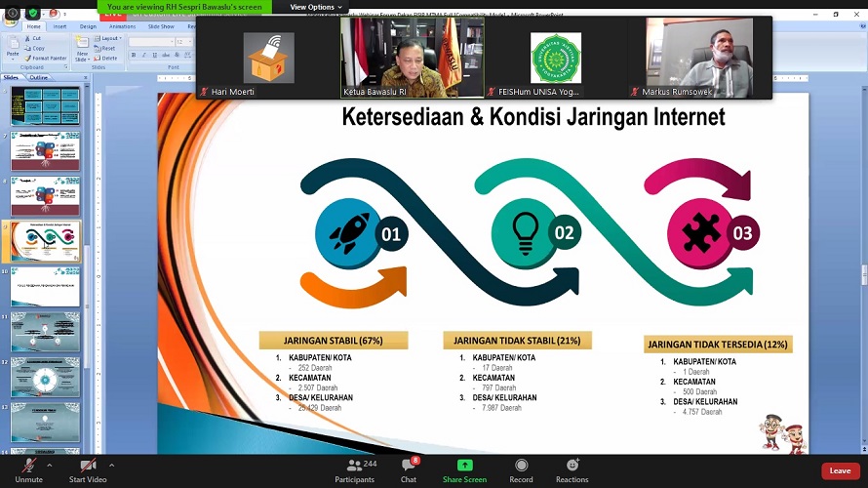Screen dimensions: 868x488
Task: Open the Slide Show ribbon tab
Action: (x=160, y=26)
